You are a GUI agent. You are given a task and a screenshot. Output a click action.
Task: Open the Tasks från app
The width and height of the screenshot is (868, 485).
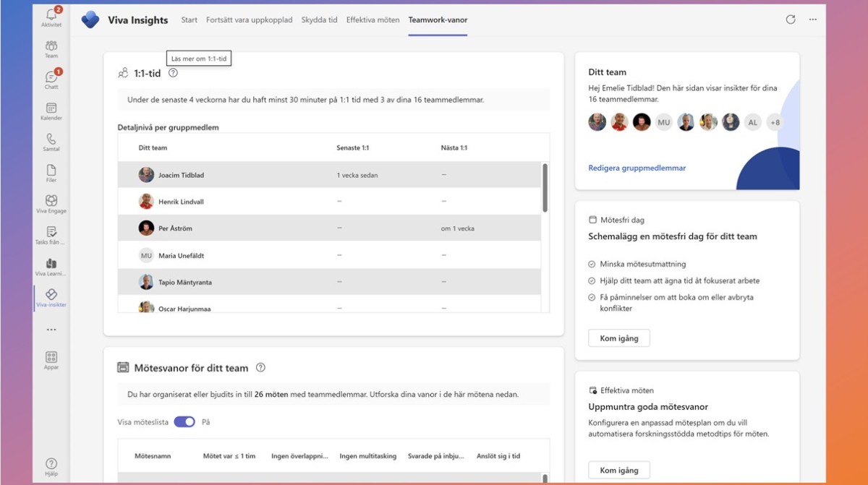point(51,236)
